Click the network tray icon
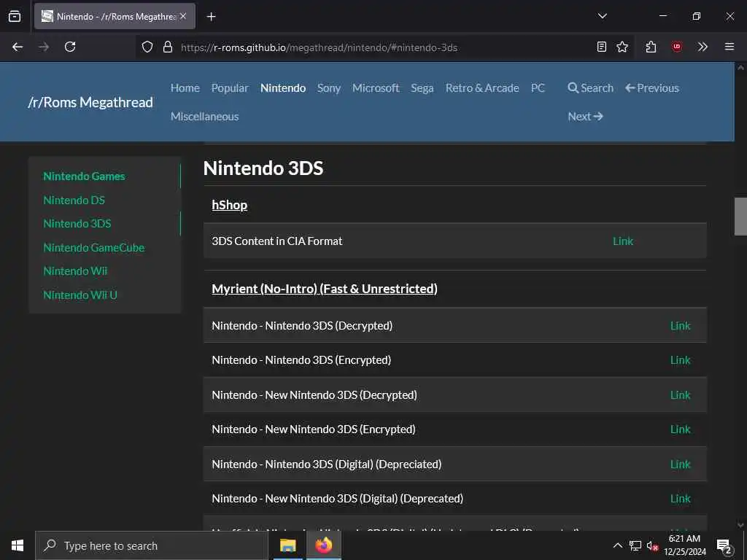The height and width of the screenshot is (560, 747). 635,545
